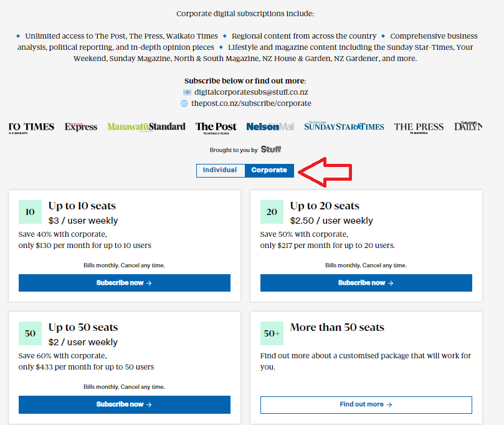Click 'Save 40% with corporate' text
Screen dimensions: 504x425
(63, 234)
